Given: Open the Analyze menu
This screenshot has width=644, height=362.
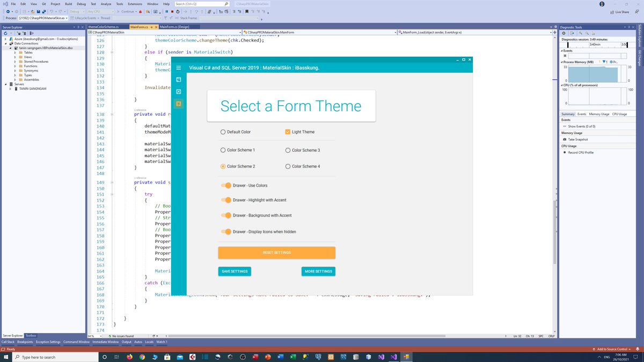Looking at the screenshot, I should pos(106,4).
